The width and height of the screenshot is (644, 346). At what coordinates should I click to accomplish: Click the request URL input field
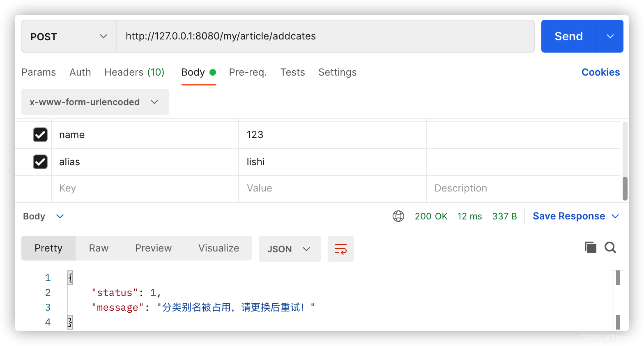coord(325,36)
